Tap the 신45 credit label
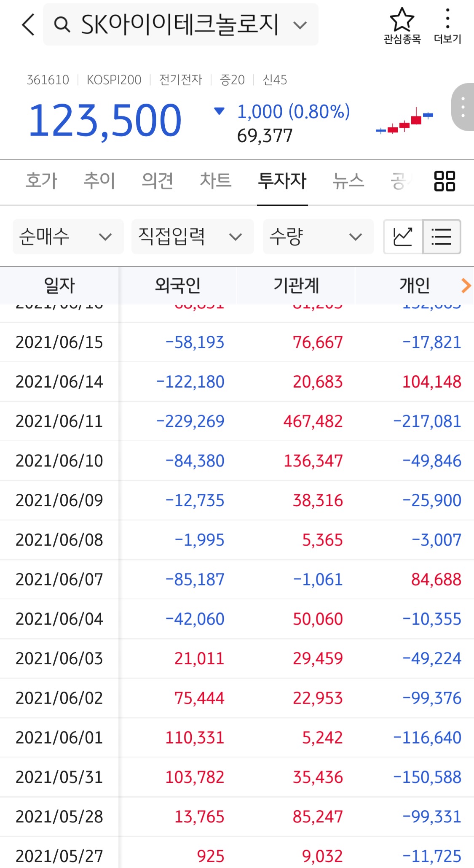 click(275, 80)
